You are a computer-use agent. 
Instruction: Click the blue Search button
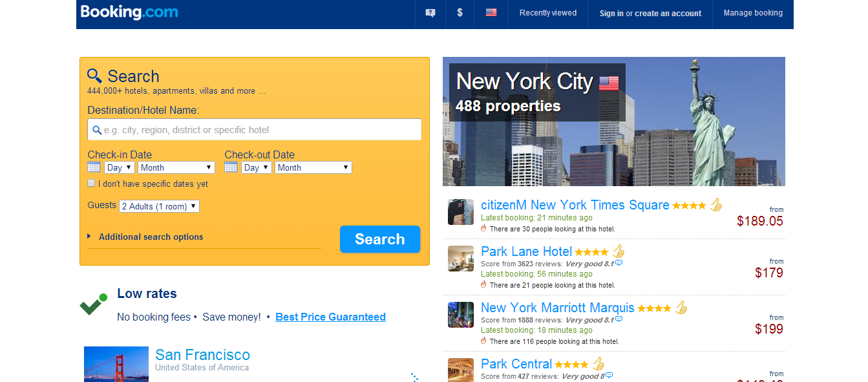click(380, 239)
